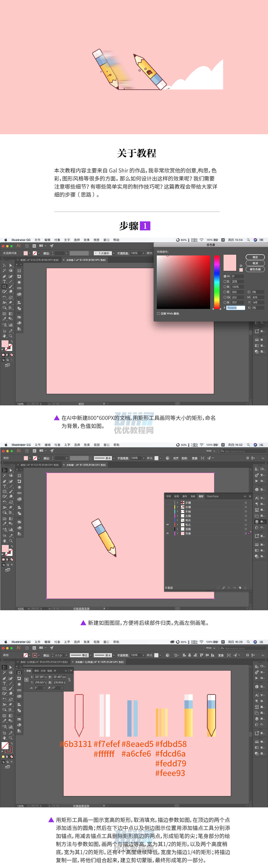This screenshot has width=268, height=868.
Task: Open 窗口 menu in the Layers panel screenshot
Action: point(106,445)
